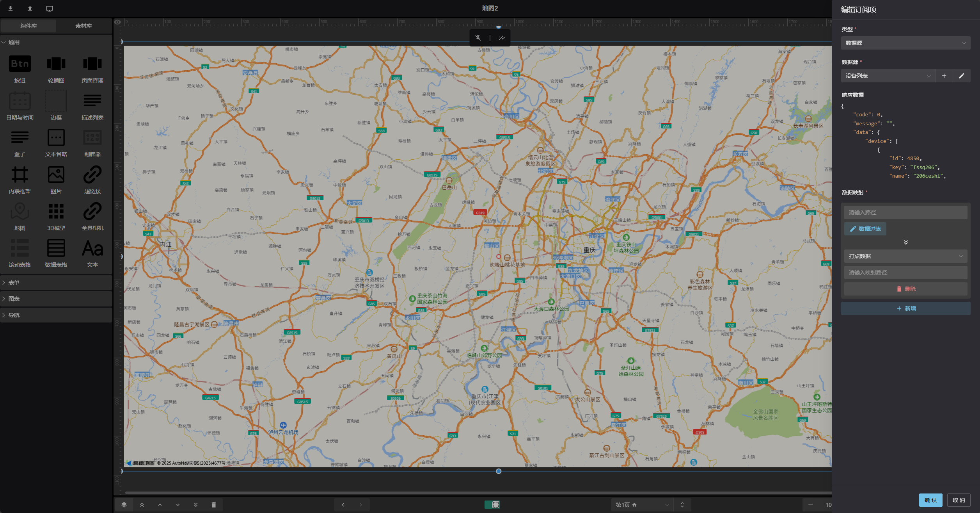
Task: Go to next page with right arrow
Action: tap(361, 504)
